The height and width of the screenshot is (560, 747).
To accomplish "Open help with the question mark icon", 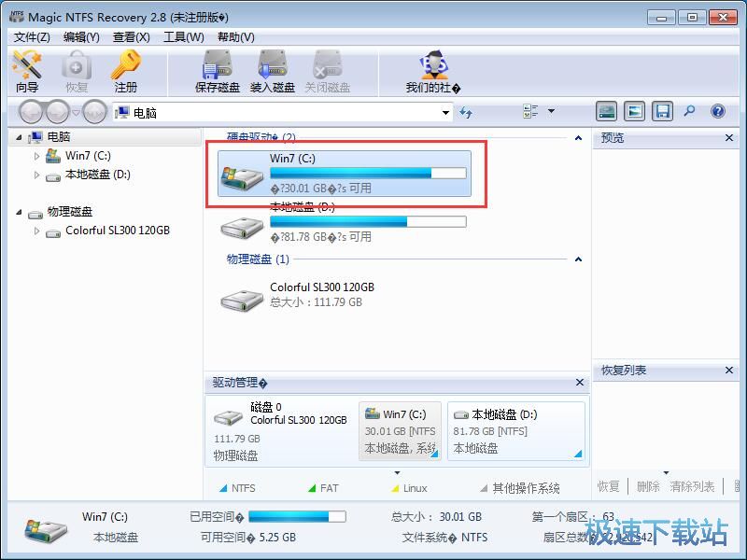I will [x=718, y=111].
